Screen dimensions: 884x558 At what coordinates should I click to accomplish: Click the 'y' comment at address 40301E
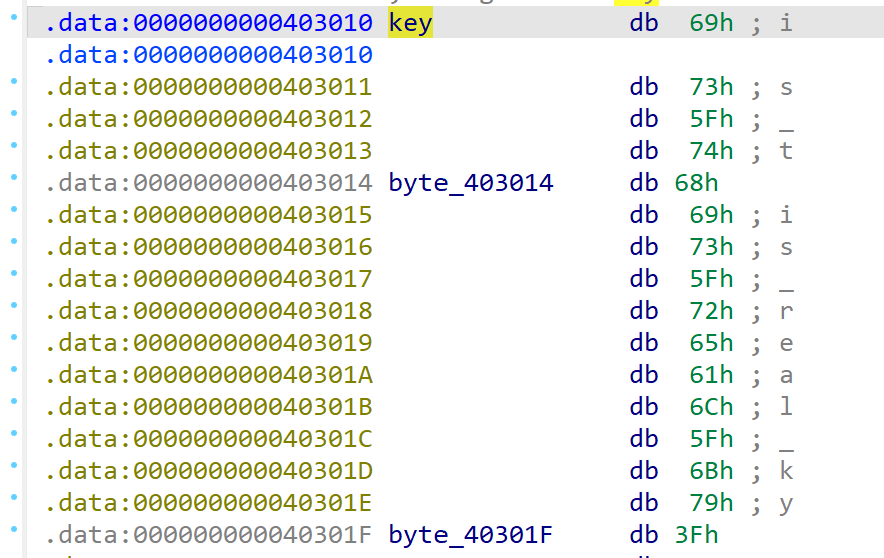pyautogui.click(x=786, y=503)
